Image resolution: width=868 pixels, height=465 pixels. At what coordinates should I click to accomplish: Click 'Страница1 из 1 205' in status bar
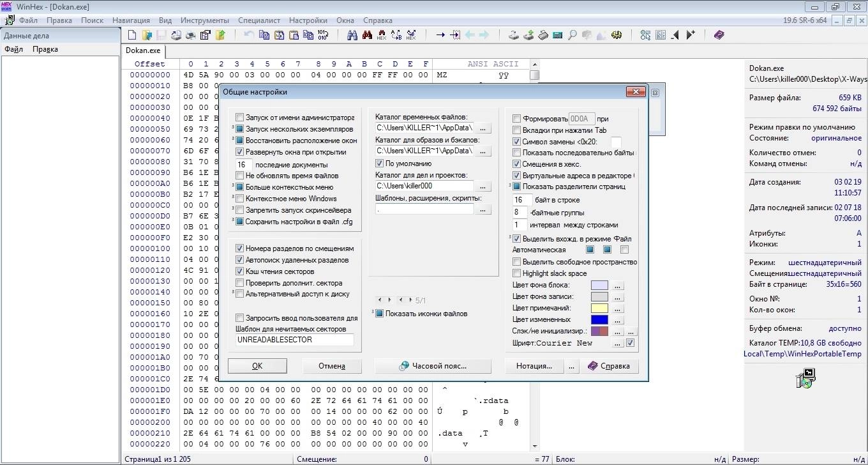[157, 459]
